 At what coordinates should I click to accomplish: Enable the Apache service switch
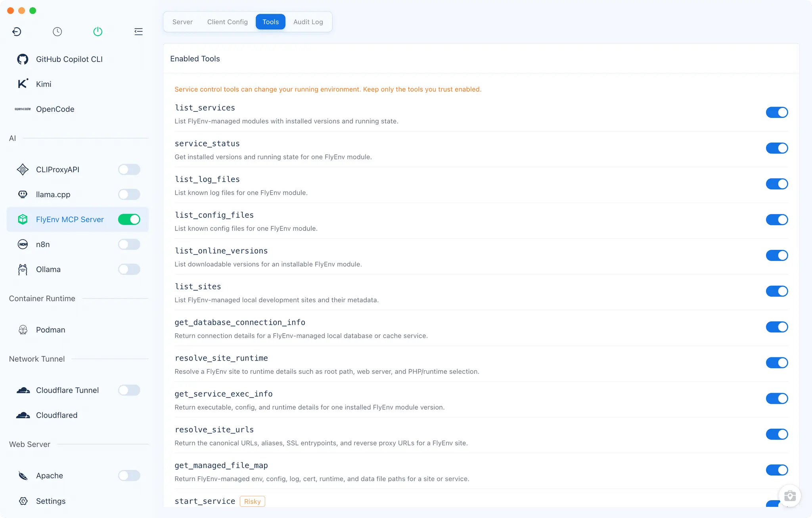coord(129,476)
